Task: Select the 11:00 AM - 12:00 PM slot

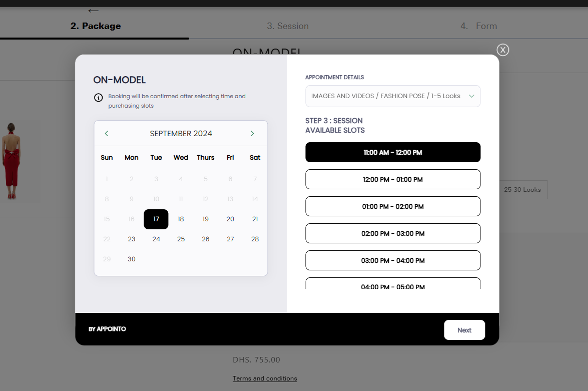Action: (x=393, y=152)
